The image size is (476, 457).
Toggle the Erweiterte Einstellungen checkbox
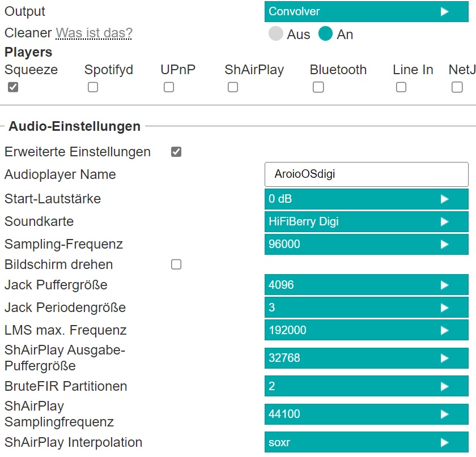tap(176, 152)
